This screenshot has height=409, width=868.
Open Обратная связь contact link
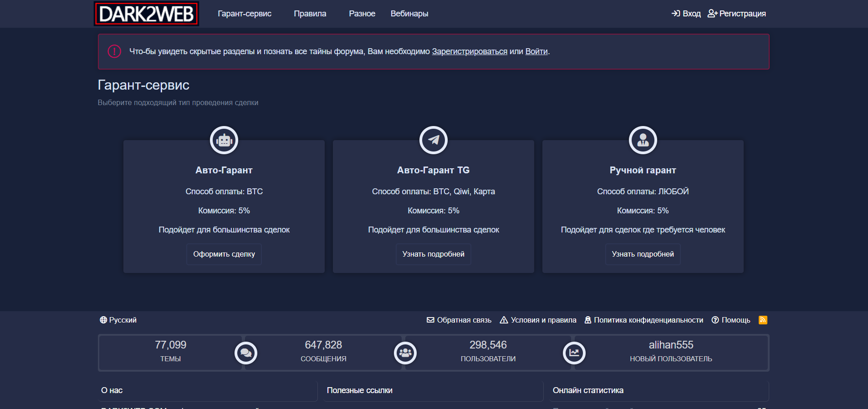click(x=459, y=320)
